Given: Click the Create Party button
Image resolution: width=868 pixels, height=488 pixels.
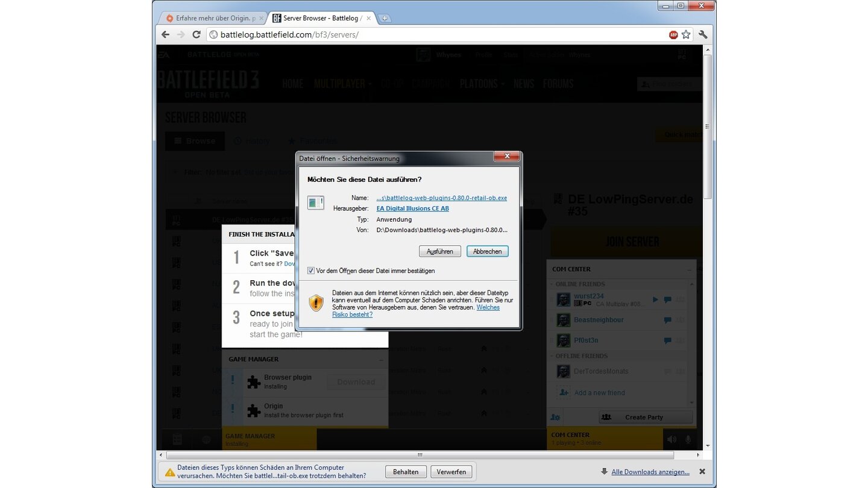Looking at the screenshot, I should coord(646,417).
